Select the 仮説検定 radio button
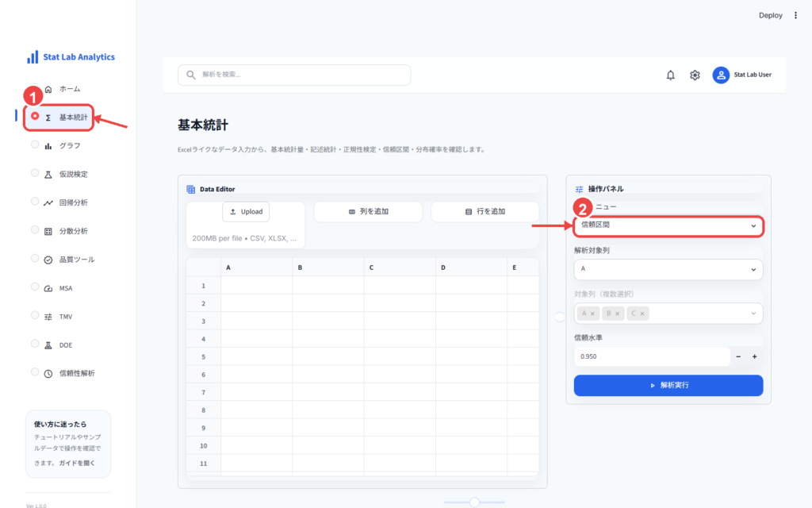Image resolution: width=812 pixels, height=508 pixels. pos(35,172)
